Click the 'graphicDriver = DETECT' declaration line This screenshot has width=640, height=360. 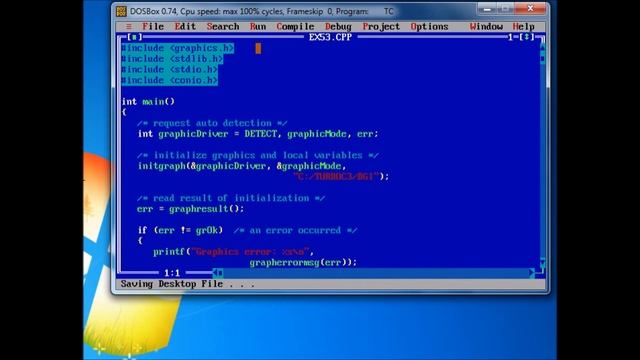point(258,134)
